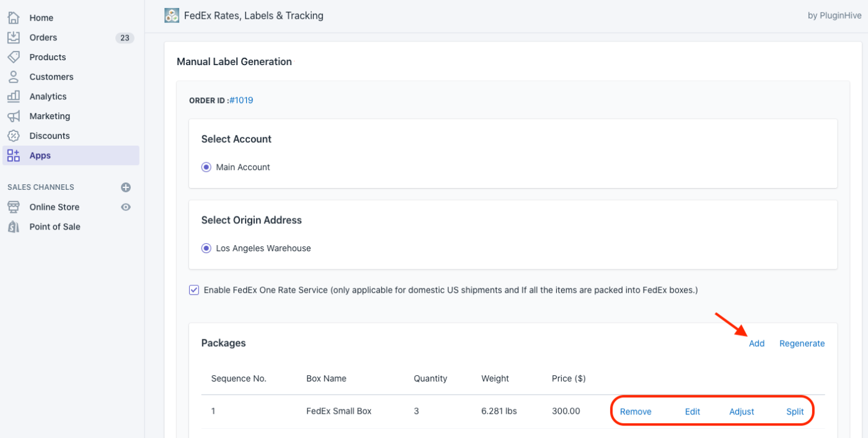Click the FedEx app logo icon
The width and height of the screenshot is (868, 438).
tap(172, 16)
